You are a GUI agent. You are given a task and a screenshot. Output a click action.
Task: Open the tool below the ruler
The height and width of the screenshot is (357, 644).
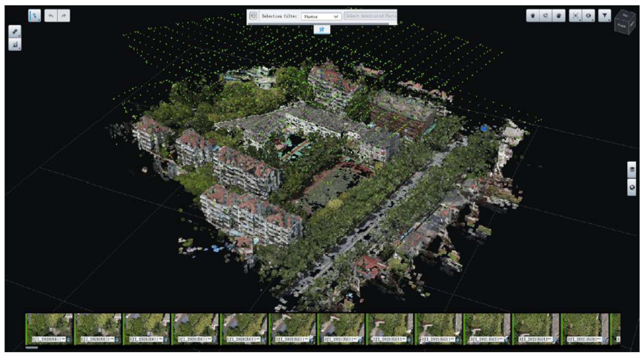(15, 45)
